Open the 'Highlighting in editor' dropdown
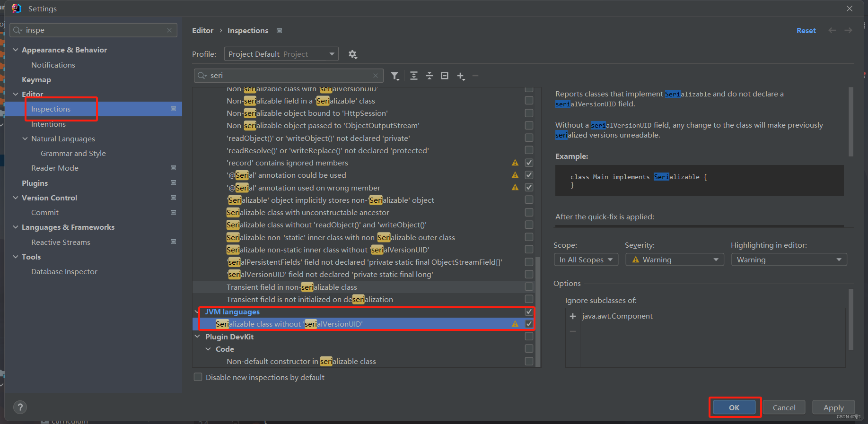The image size is (868, 424). [789, 260]
